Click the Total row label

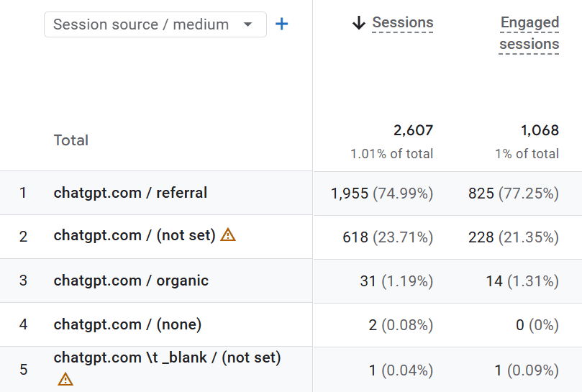[71, 140]
